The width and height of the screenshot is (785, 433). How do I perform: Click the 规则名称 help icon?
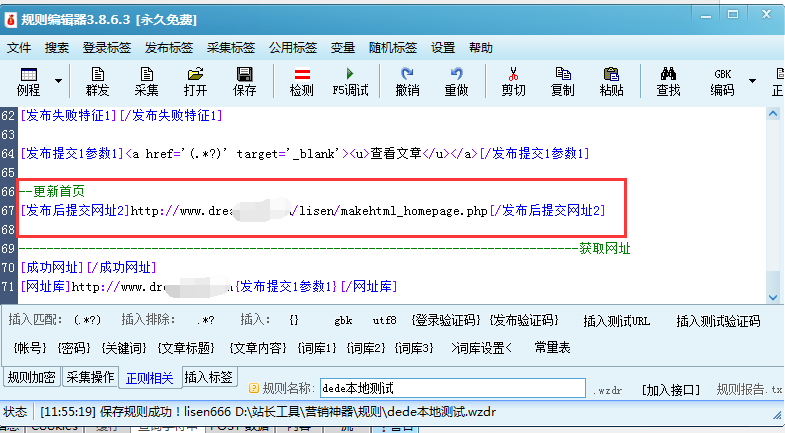tap(253, 388)
